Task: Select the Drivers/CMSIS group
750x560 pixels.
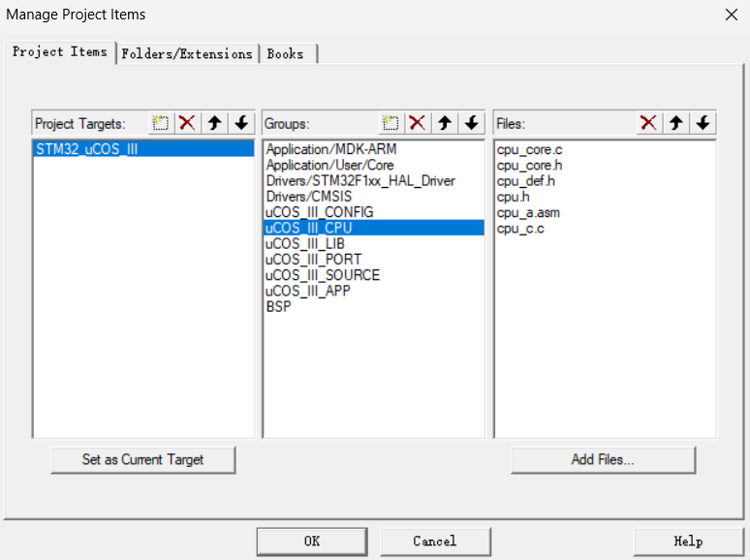Action: 374,197
